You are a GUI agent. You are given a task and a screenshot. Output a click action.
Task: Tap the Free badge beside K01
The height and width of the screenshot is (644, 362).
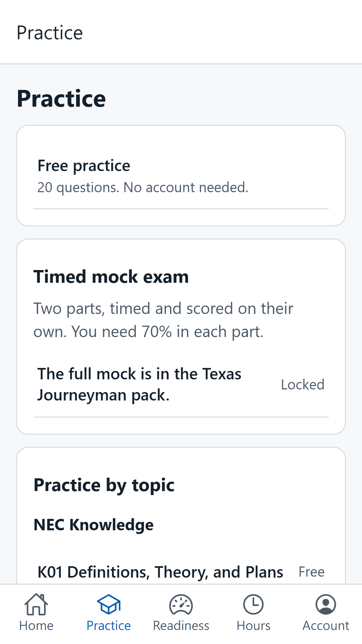tap(312, 572)
